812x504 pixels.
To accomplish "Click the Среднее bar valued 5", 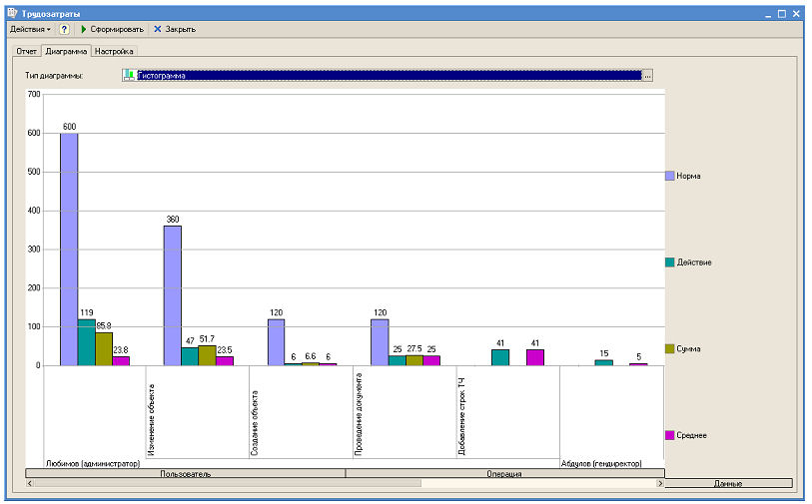I will [x=638, y=364].
